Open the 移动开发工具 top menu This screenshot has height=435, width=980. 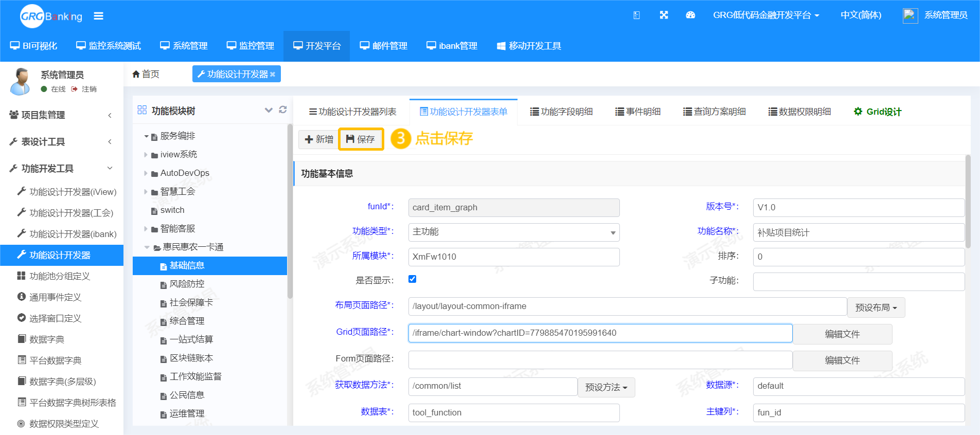click(529, 46)
